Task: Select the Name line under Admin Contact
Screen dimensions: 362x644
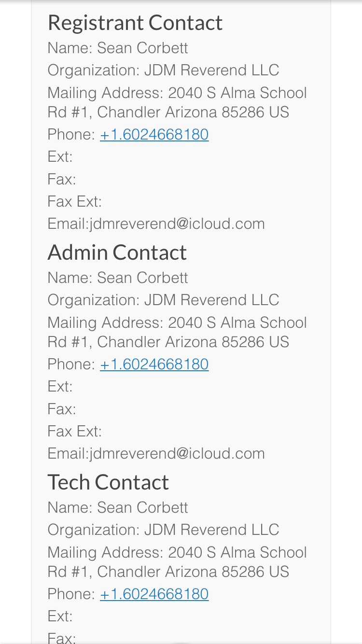Action: 118,278
